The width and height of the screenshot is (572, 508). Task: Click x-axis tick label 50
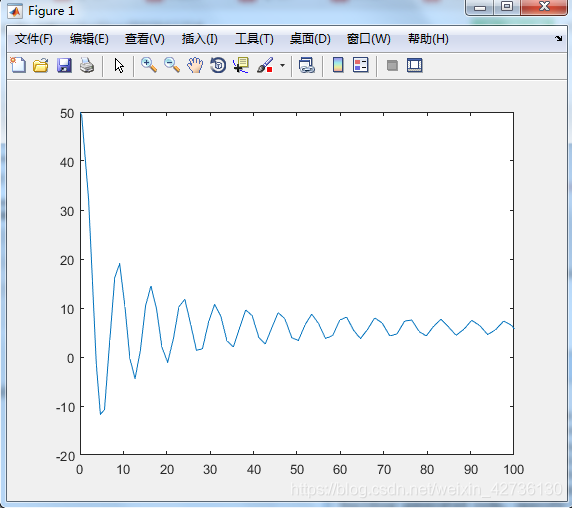coord(297,469)
